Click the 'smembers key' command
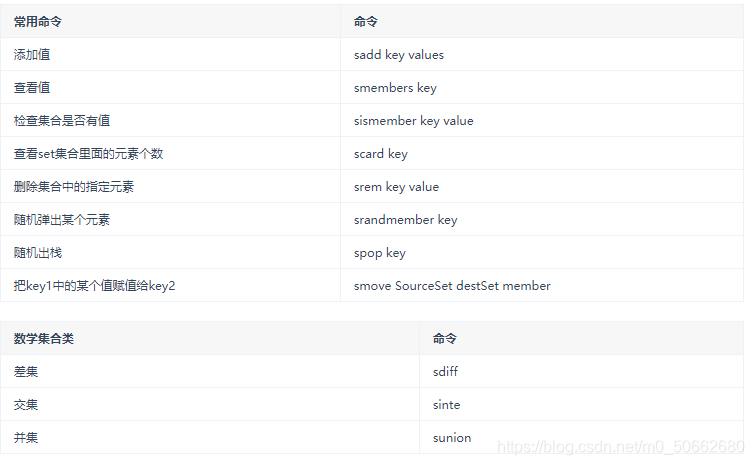754x465 pixels. click(395, 88)
